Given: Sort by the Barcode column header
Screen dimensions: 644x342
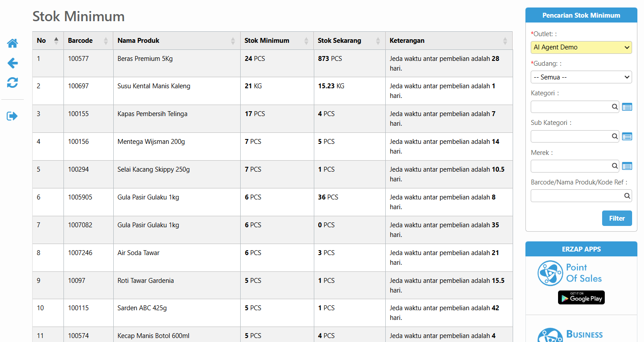Looking at the screenshot, I should 88,41.
